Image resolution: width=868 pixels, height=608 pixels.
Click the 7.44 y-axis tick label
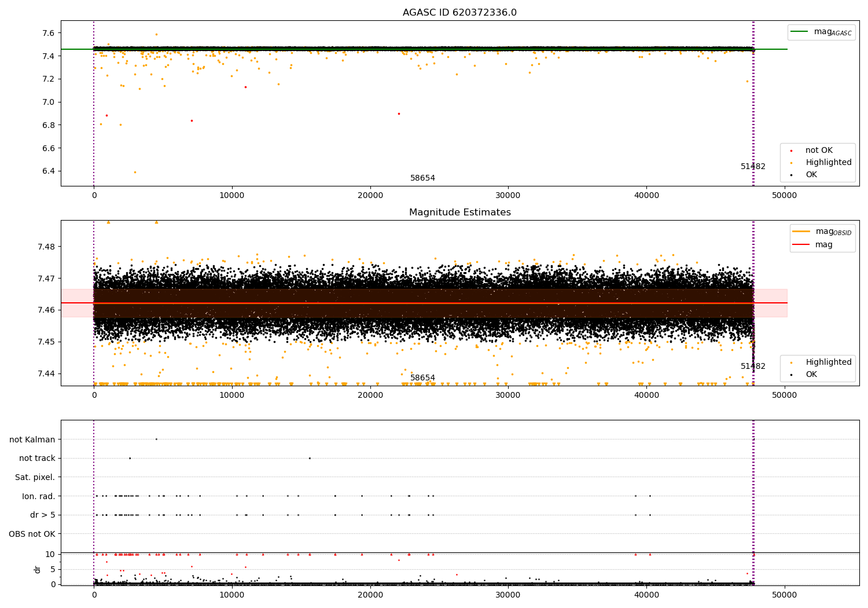click(46, 373)
